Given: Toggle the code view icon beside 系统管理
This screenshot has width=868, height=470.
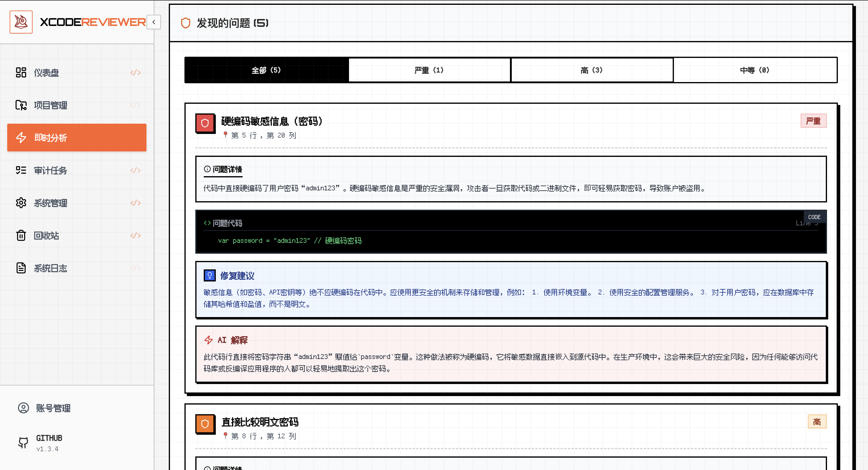Looking at the screenshot, I should 135,203.
